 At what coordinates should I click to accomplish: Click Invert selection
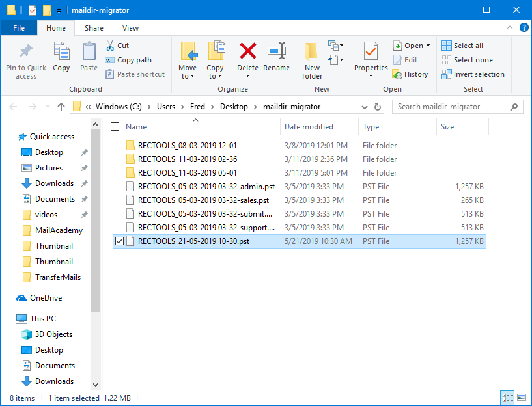(473, 74)
